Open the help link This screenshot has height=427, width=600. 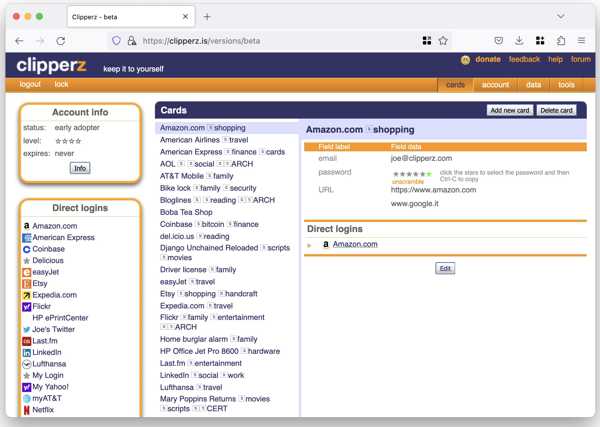click(555, 59)
